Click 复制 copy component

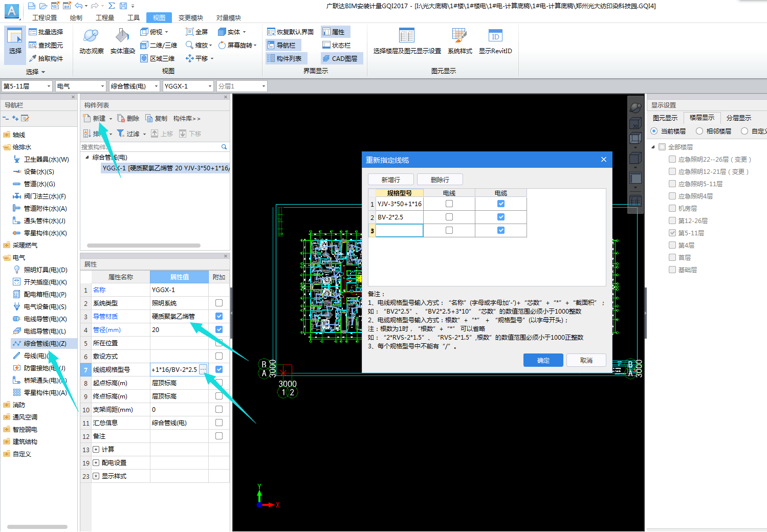point(157,118)
